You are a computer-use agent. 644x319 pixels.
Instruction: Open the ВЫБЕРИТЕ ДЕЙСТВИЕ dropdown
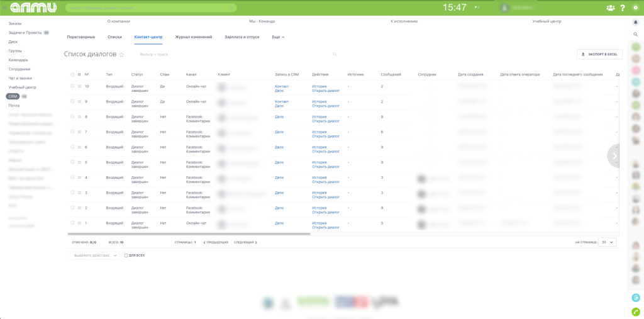pyautogui.click(x=96, y=255)
